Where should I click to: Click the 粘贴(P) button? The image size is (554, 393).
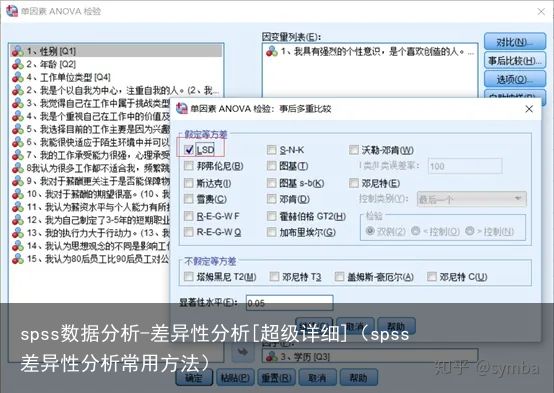coord(235,378)
